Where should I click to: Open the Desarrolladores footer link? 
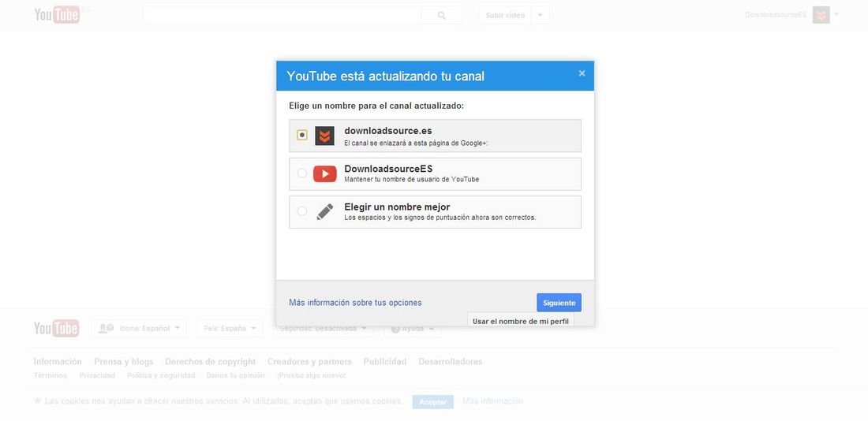point(451,361)
